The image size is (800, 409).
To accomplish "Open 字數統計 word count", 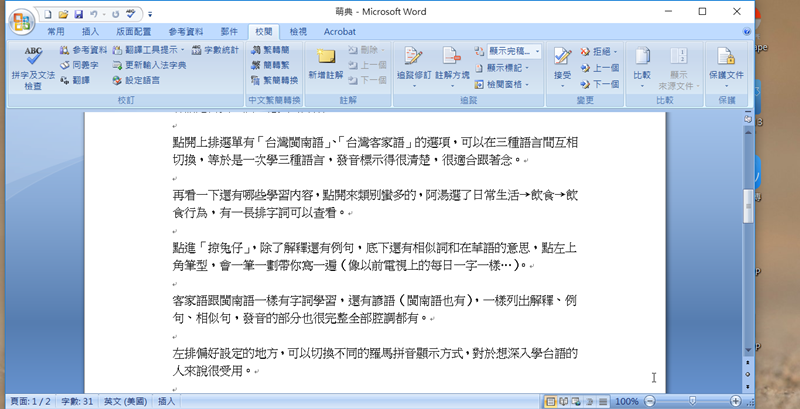I will pos(215,50).
